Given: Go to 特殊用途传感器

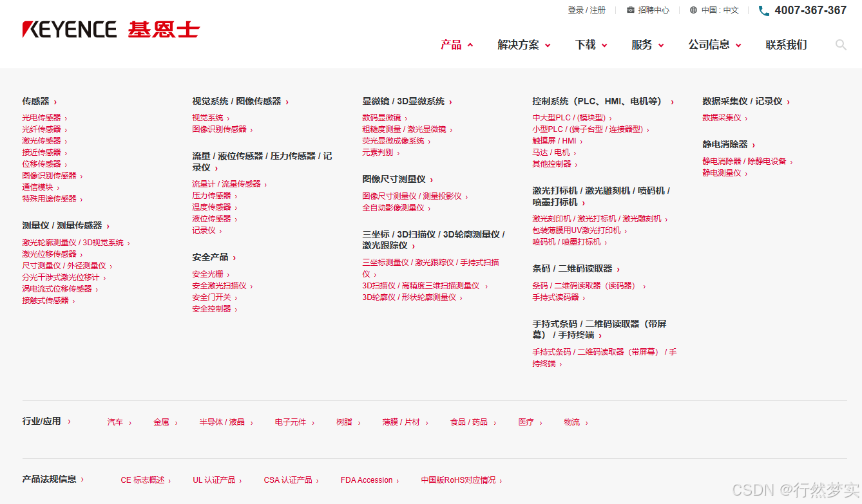Looking at the screenshot, I should pyautogui.click(x=52, y=199).
